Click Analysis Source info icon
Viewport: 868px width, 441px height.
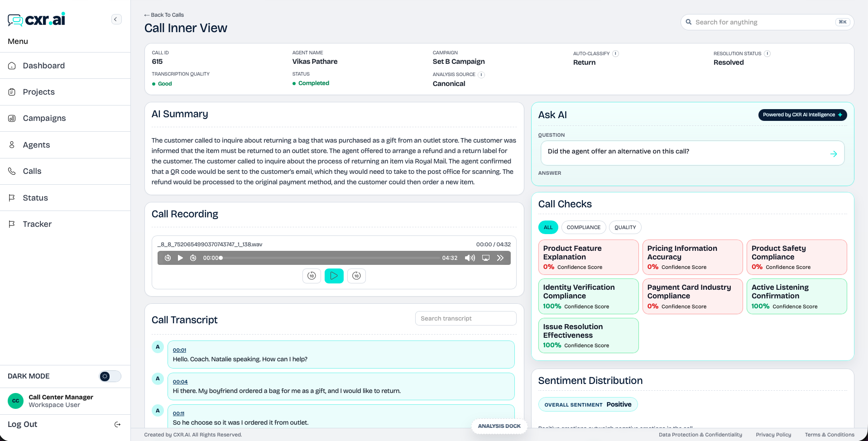481,75
